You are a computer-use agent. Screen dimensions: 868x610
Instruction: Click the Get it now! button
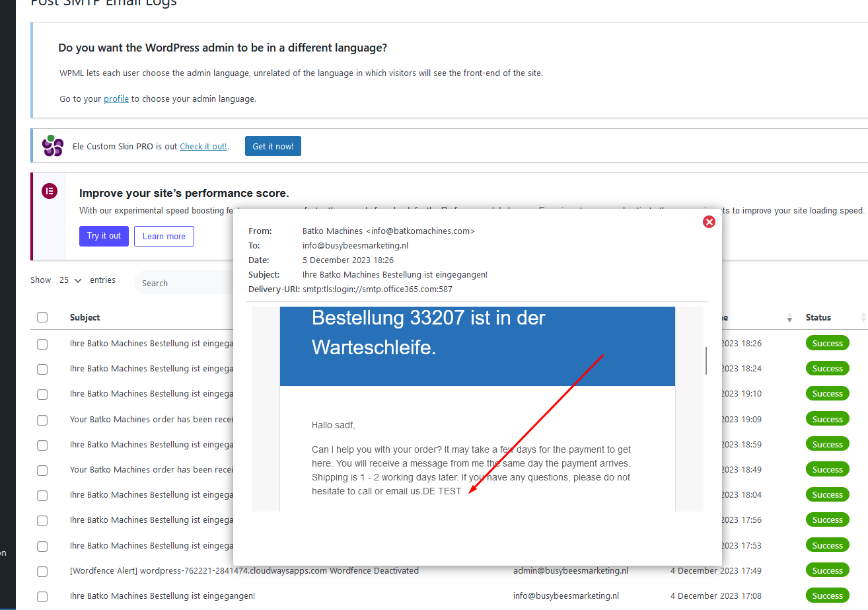(273, 146)
